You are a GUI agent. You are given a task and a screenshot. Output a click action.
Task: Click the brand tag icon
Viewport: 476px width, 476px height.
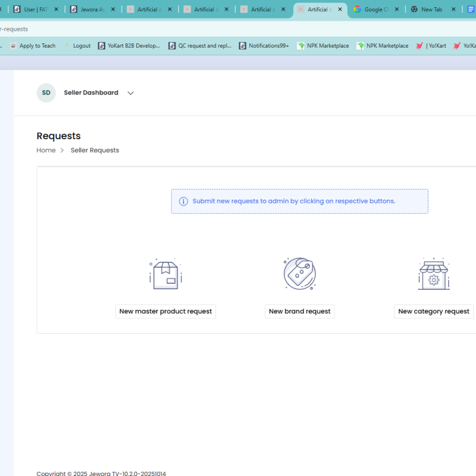[299, 274]
